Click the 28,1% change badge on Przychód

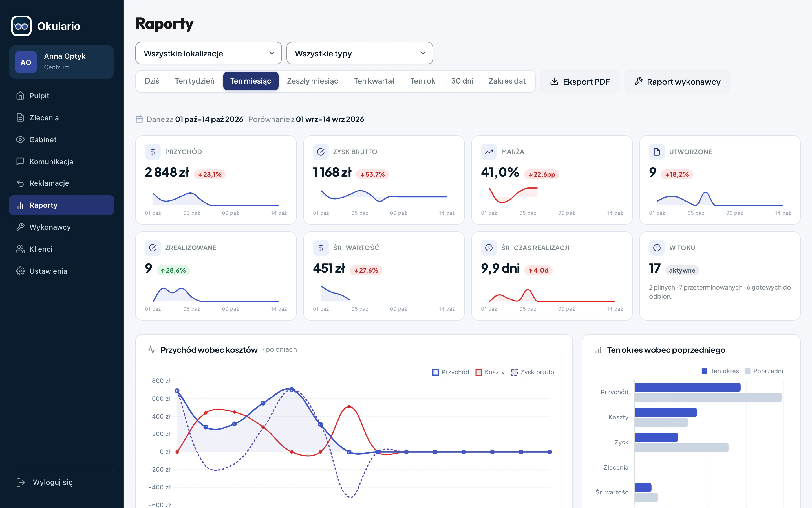point(210,174)
